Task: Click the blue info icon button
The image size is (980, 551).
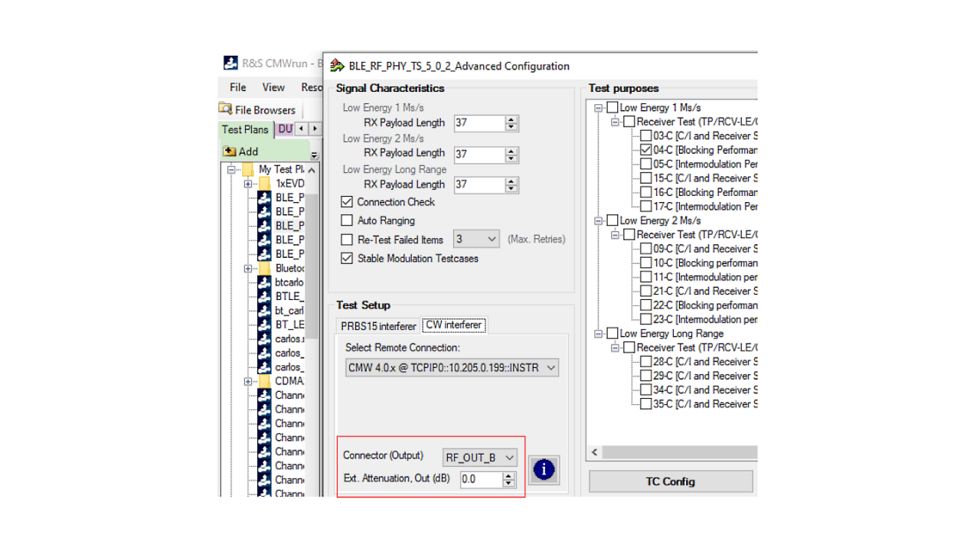Action: pyautogui.click(x=544, y=470)
